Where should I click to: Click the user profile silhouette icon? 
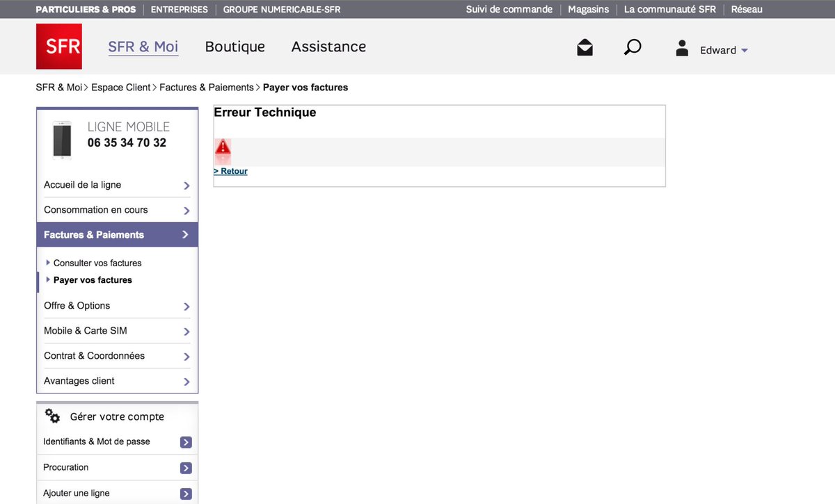683,48
